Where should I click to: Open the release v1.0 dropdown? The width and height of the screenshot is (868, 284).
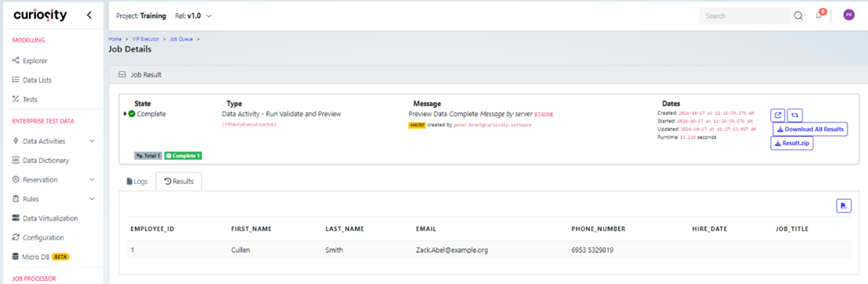pyautogui.click(x=192, y=16)
